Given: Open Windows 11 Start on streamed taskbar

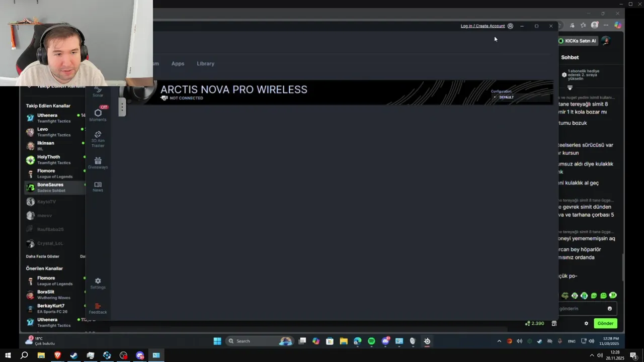Looking at the screenshot, I should pyautogui.click(x=217, y=341).
